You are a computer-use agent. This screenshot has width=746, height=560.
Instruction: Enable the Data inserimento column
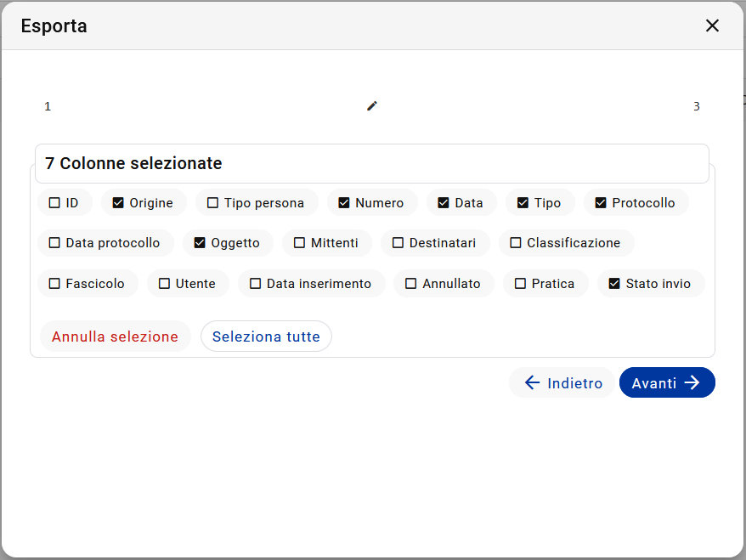pyautogui.click(x=256, y=284)
